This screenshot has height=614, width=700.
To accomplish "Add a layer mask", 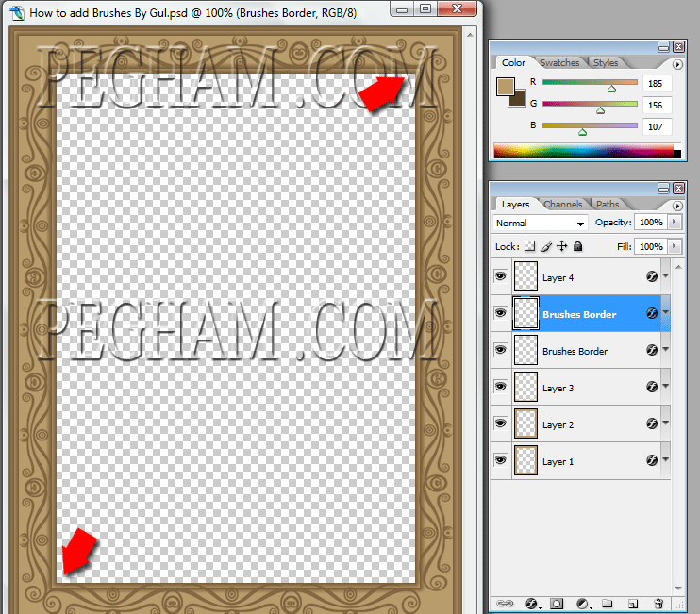I will click(x=557, y=604).
